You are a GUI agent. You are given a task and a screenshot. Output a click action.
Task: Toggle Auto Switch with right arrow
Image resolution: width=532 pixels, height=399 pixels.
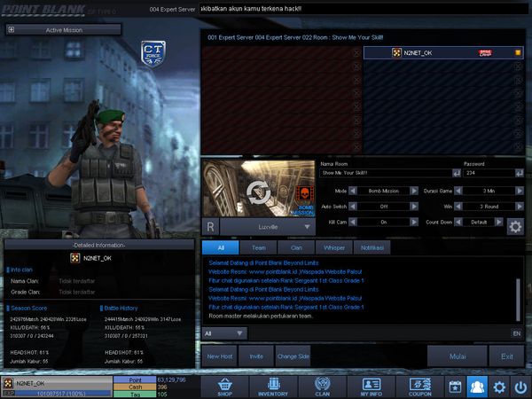[414, 207]
